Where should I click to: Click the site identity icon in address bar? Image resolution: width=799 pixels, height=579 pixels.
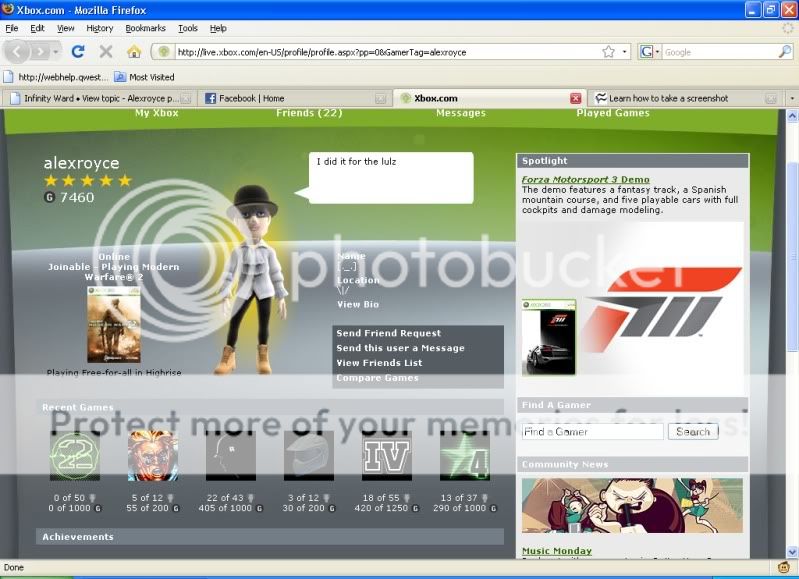tap(164, 52)
